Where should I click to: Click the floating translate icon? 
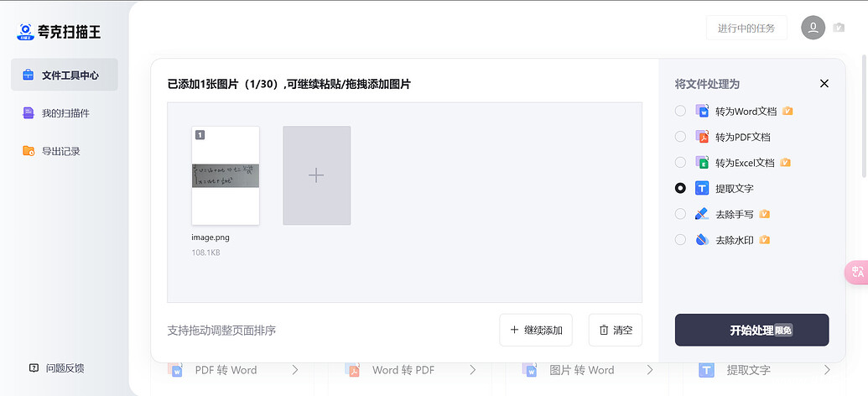point(857,272)
